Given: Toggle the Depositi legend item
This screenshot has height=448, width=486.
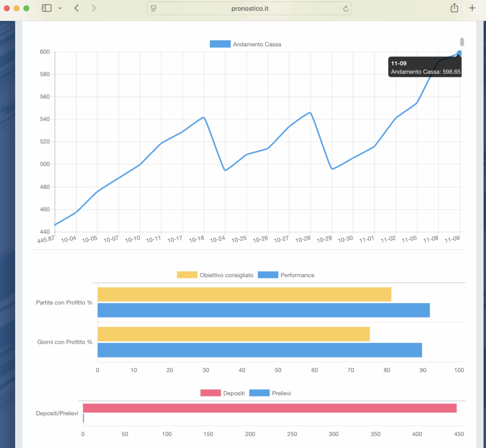Looking at the screenshot, I should [x=223, y=393].
